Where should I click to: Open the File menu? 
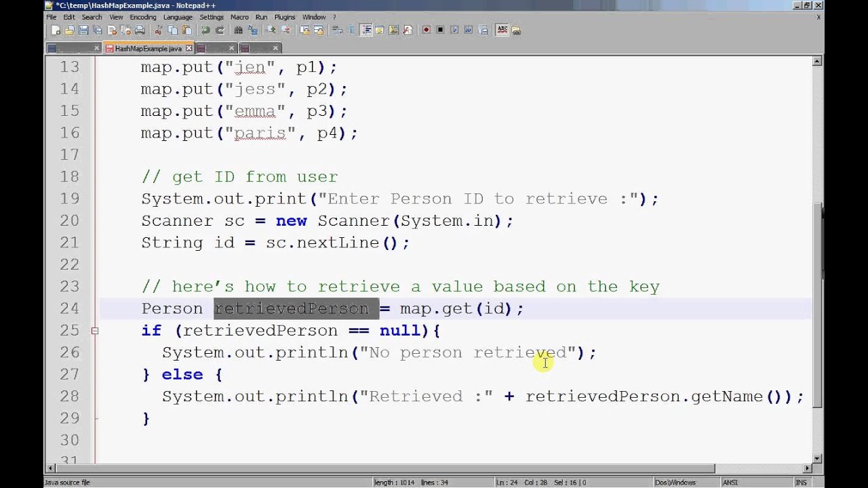[52, 17]
